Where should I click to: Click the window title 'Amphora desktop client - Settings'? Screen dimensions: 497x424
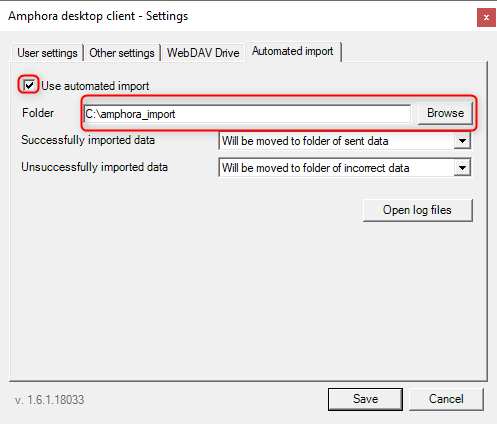[x=98, y=16]
